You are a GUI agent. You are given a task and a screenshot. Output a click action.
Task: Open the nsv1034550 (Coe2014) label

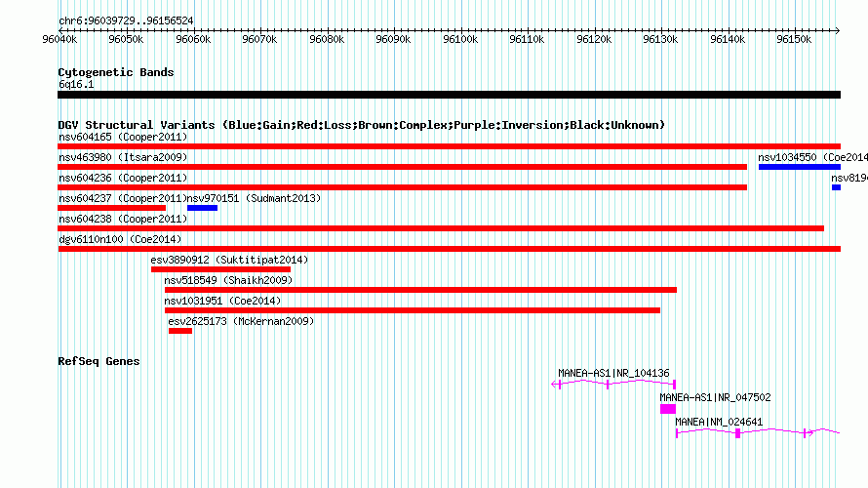pos(812,157)
